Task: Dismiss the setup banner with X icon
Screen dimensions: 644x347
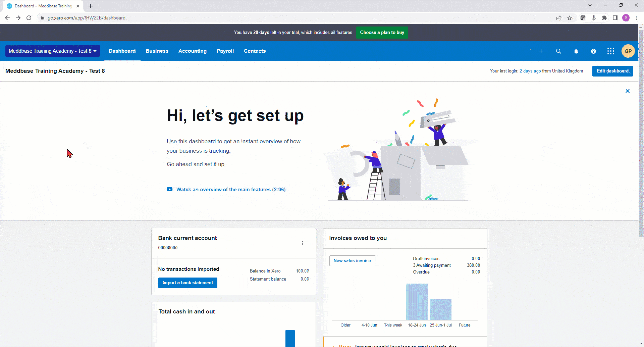Action: 627,91
